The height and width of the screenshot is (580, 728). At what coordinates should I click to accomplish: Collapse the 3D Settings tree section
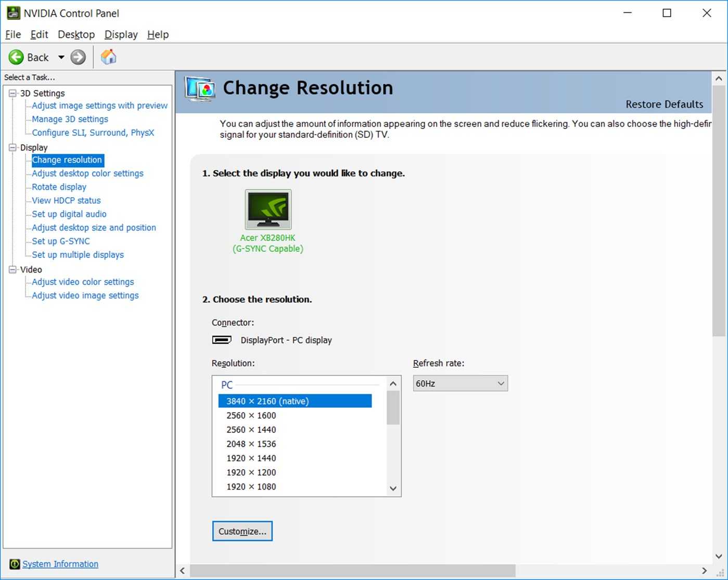coord(11,93)
